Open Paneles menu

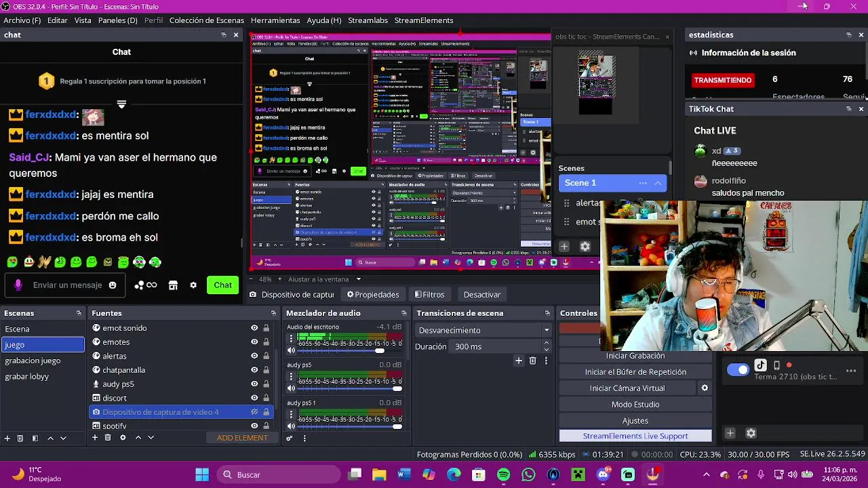tap(118, 20)
